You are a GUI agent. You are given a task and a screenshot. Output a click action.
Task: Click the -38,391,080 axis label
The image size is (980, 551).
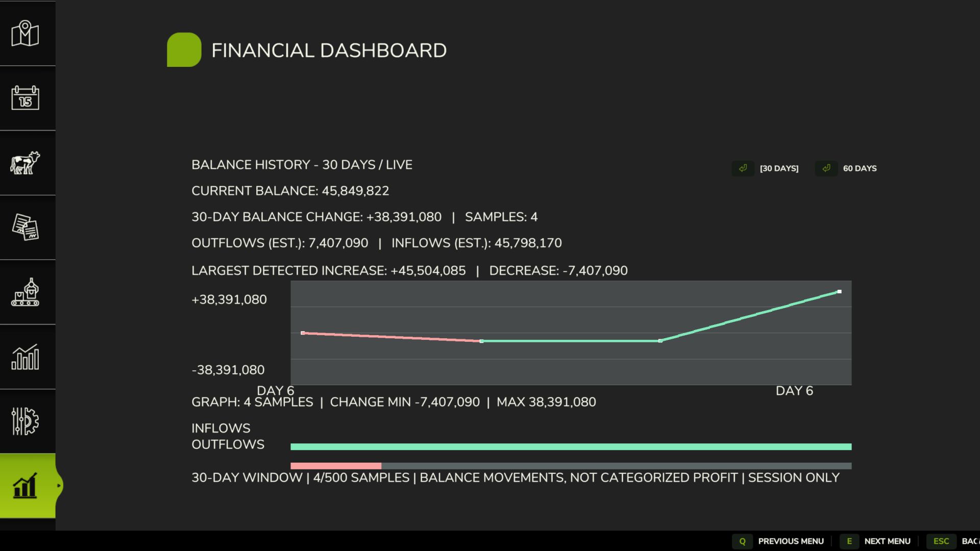(x=228, y=370)
